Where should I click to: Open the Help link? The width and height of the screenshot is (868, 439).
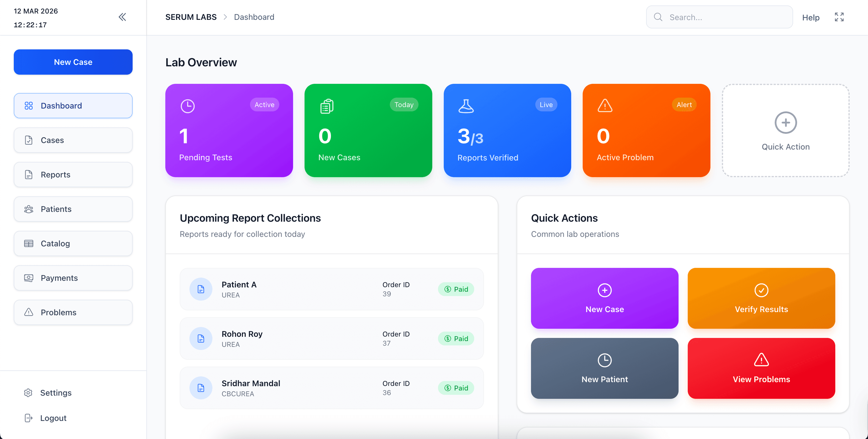[x=810, y=17]
